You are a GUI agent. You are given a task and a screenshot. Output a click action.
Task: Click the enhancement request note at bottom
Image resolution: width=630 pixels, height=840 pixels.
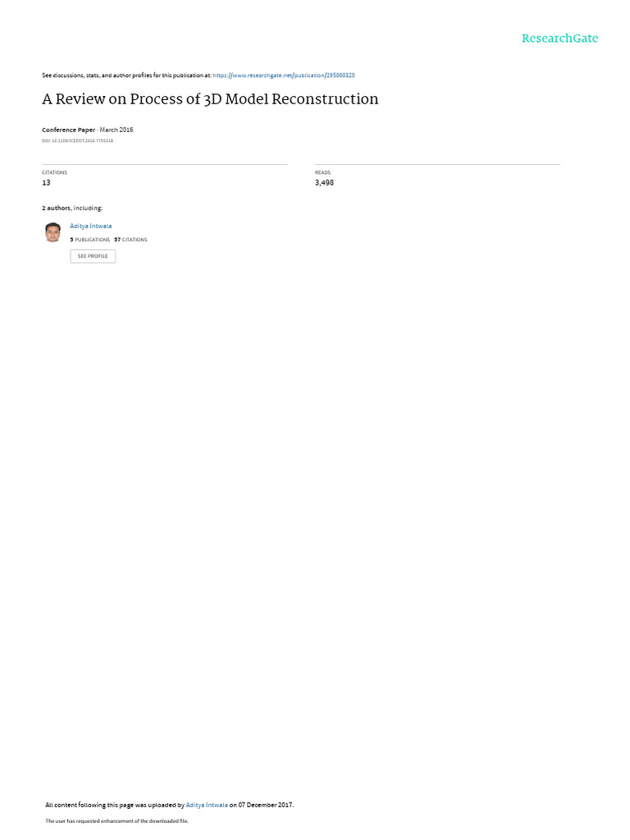pyautogui.click(x=116, y=820)
